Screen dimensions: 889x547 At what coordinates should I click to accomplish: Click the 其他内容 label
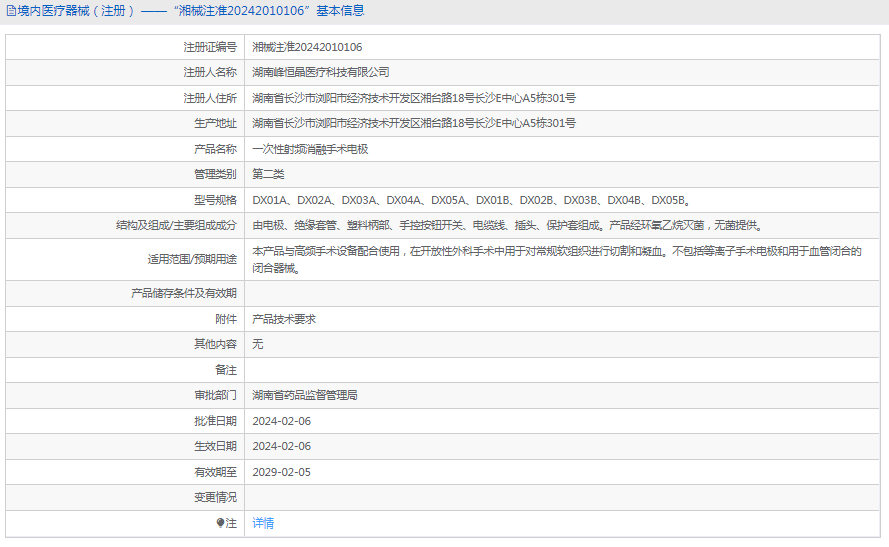pos(215,344)
